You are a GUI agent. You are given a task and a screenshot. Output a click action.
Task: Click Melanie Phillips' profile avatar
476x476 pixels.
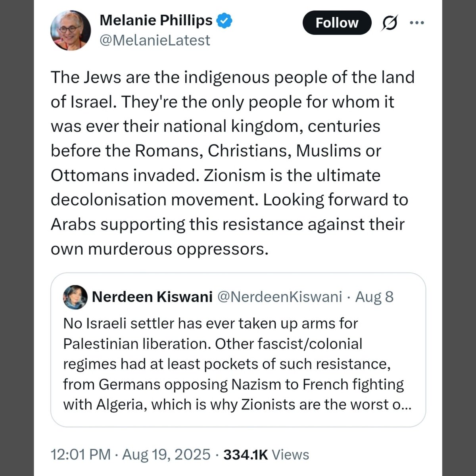click(71, 30)
